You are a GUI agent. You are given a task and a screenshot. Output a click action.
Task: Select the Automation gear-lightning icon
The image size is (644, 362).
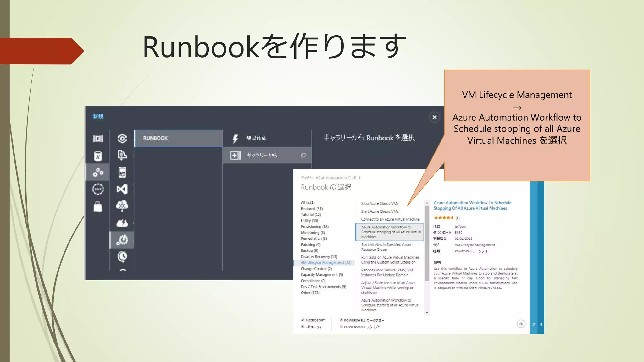coord(122,240)
